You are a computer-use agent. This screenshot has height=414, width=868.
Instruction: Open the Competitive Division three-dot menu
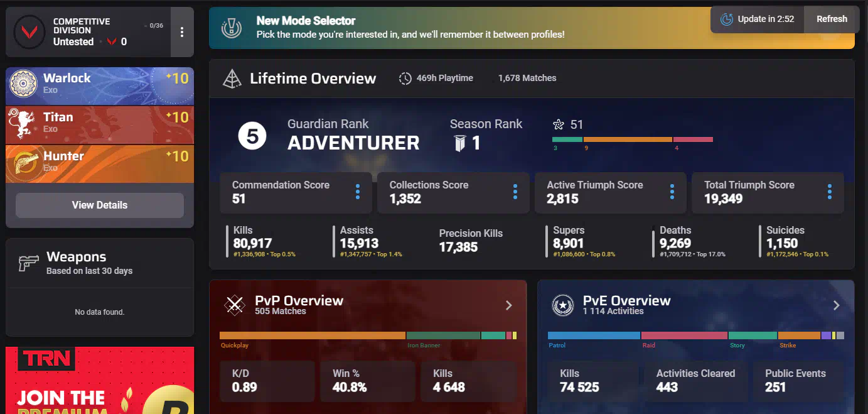(x=182, y=32)
